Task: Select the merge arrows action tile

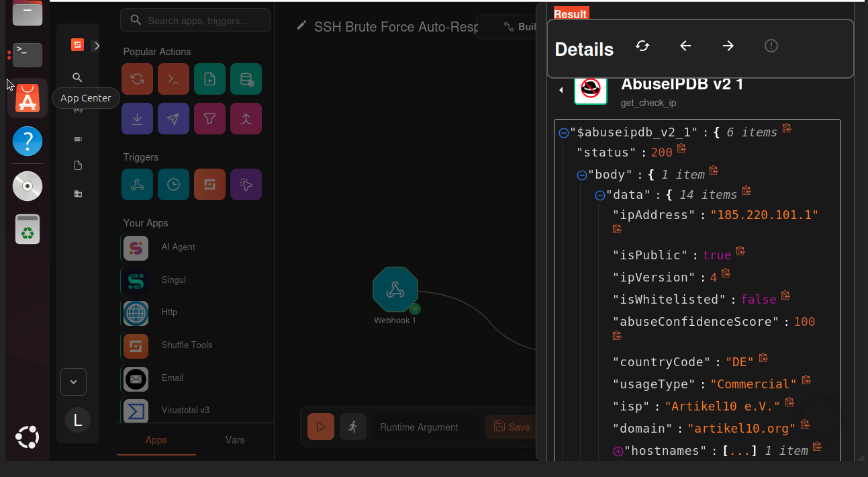Action: pyautogui.click(x=246, y=119)
